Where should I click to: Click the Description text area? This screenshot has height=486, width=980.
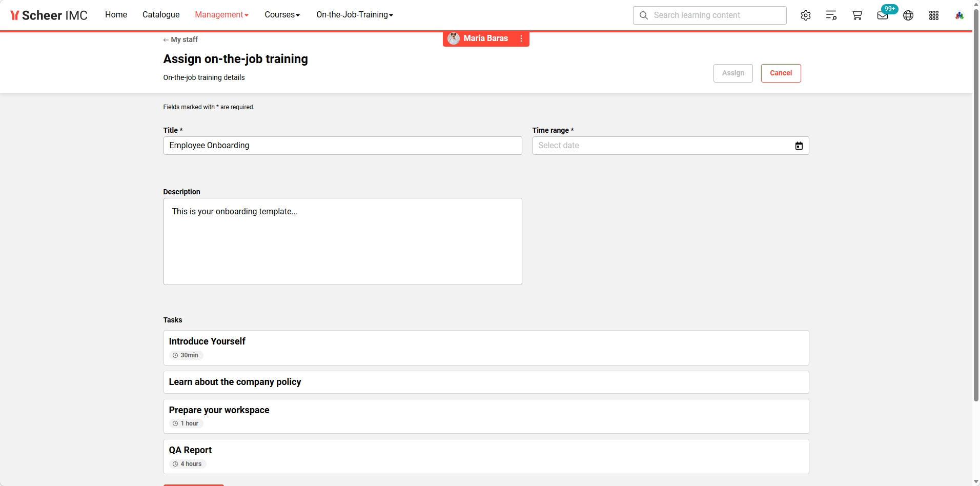click(x=342, y=241)
